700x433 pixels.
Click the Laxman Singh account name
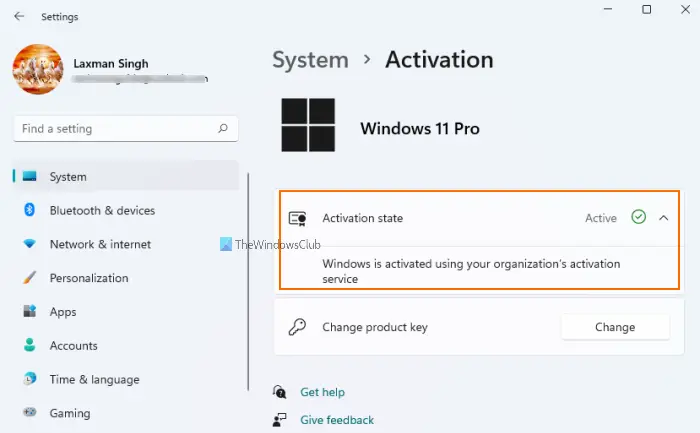pos(111,63)
